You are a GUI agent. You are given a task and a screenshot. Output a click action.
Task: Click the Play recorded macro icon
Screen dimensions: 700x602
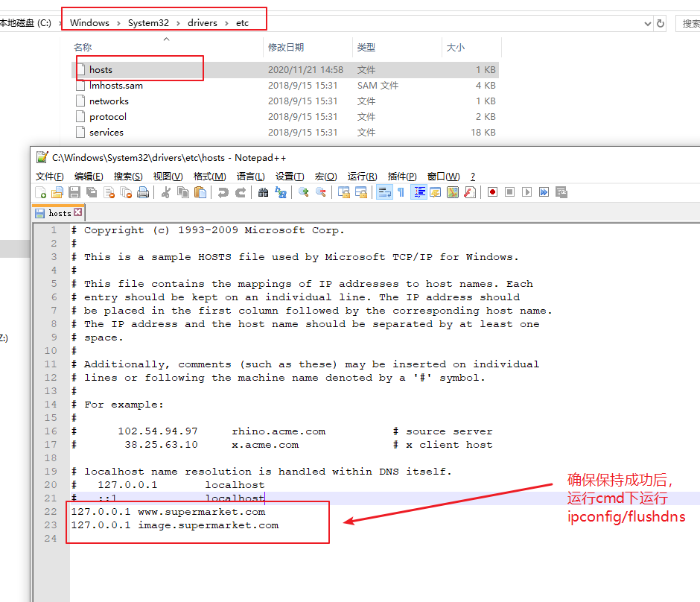[x=526, y=192]
